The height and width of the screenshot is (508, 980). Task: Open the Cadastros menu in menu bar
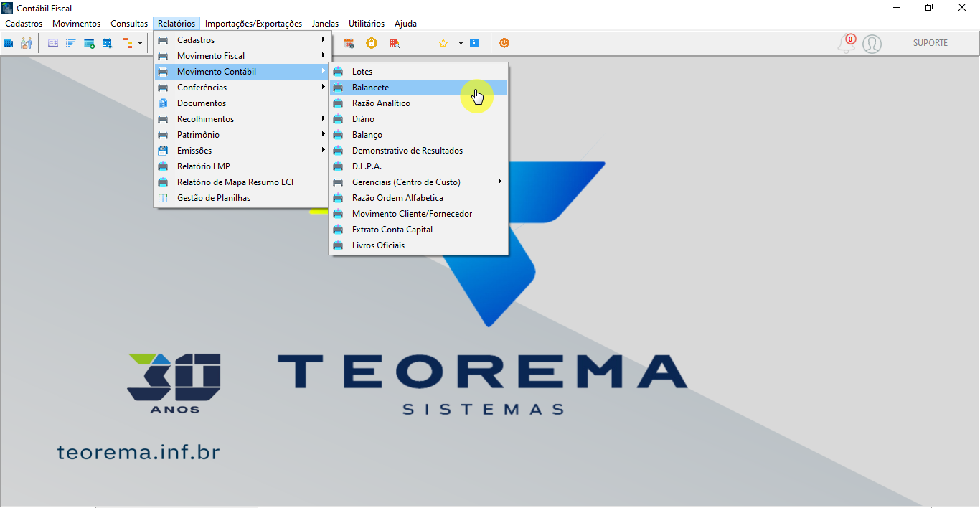[x=24, y=24]
